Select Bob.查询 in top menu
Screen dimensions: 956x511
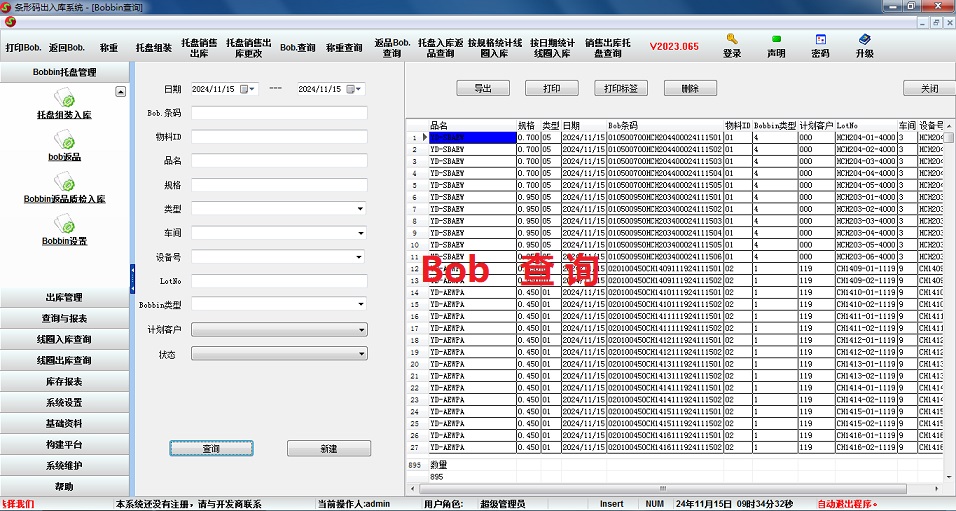(x=297, y=47)
